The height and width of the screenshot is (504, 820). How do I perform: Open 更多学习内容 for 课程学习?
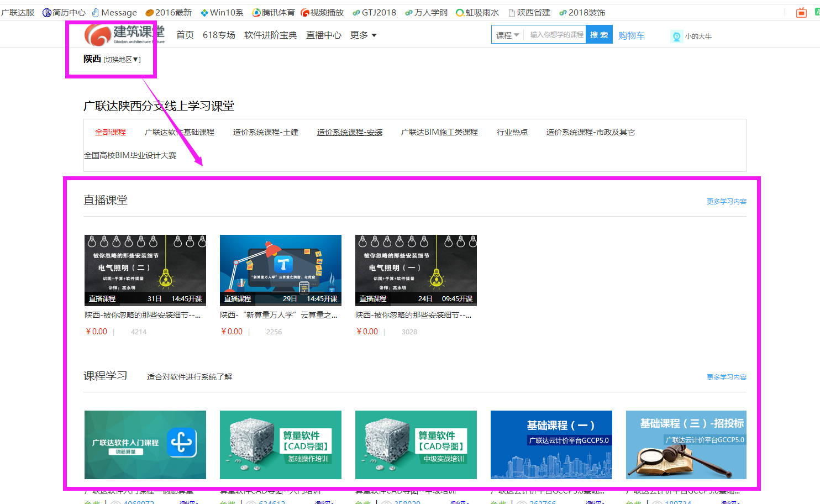click(x=727, y=377)
